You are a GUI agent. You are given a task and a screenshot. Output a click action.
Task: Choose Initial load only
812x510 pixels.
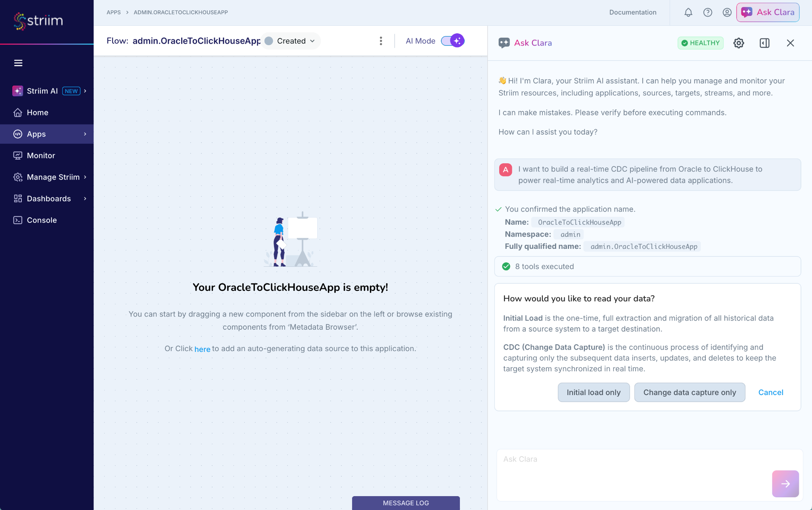(x=594, y=392)
